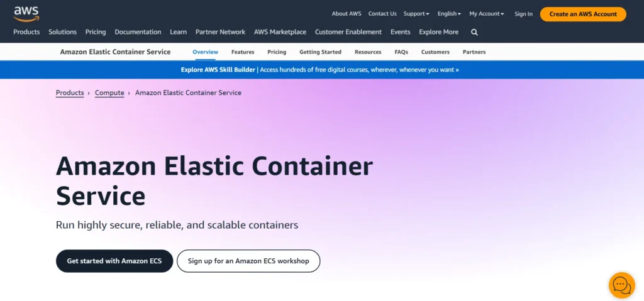Open the Events menu
644x301 pixels.
click(401, 31)
